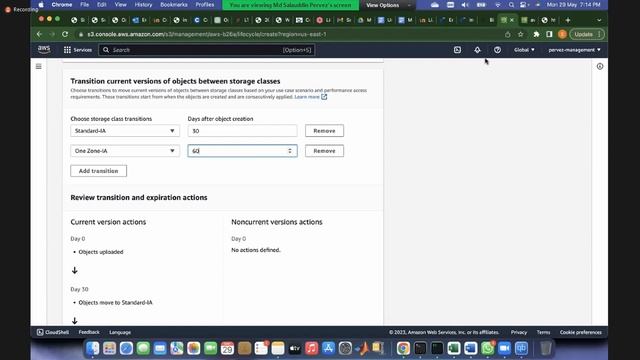
Task: Open the Chrome profile avatar
Action: pos(562,34)
